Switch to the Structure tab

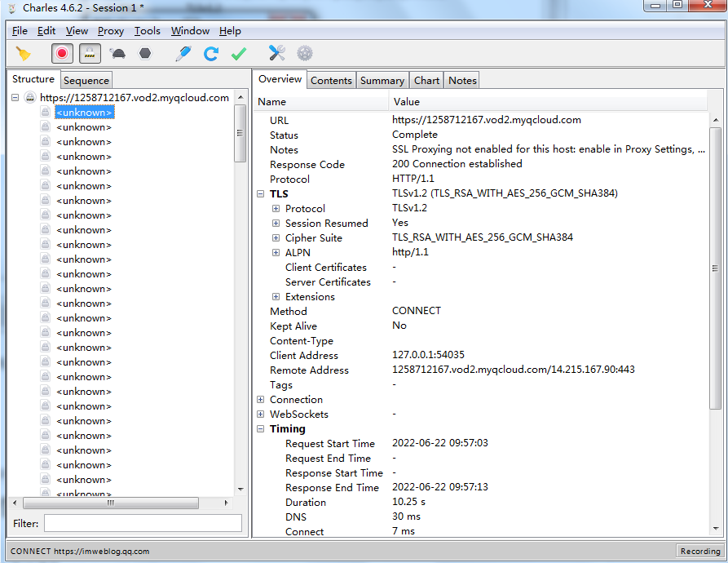(33, 79)
